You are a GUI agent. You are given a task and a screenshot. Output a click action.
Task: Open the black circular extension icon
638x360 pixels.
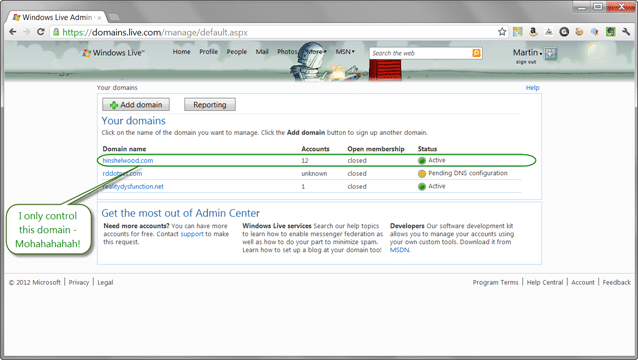click(x=564, y=32)
